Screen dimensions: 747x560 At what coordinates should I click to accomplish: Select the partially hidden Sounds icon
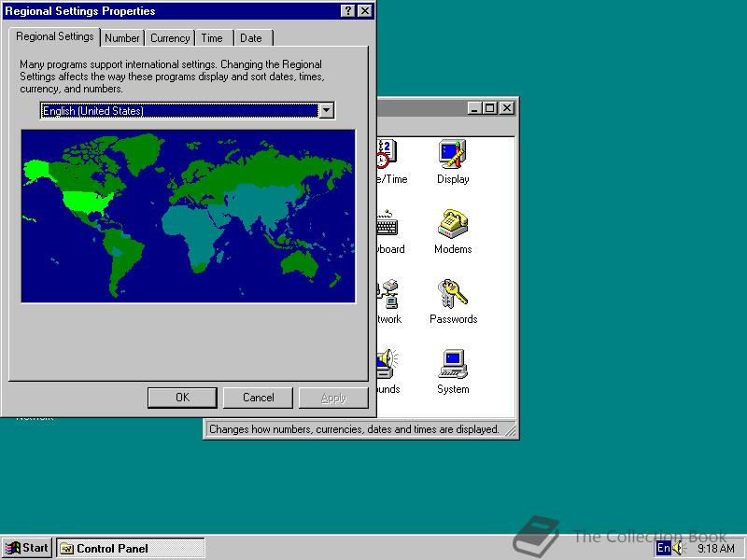coord(388,371)
